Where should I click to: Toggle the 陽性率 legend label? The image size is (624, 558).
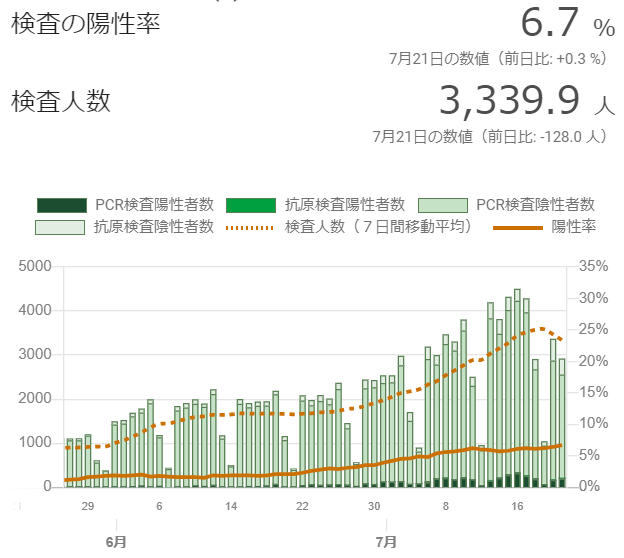click(x=574, y=227)
